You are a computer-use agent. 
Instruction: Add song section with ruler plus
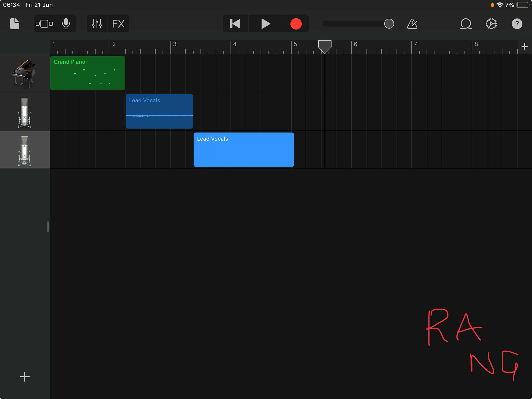[x=525, y=47]
